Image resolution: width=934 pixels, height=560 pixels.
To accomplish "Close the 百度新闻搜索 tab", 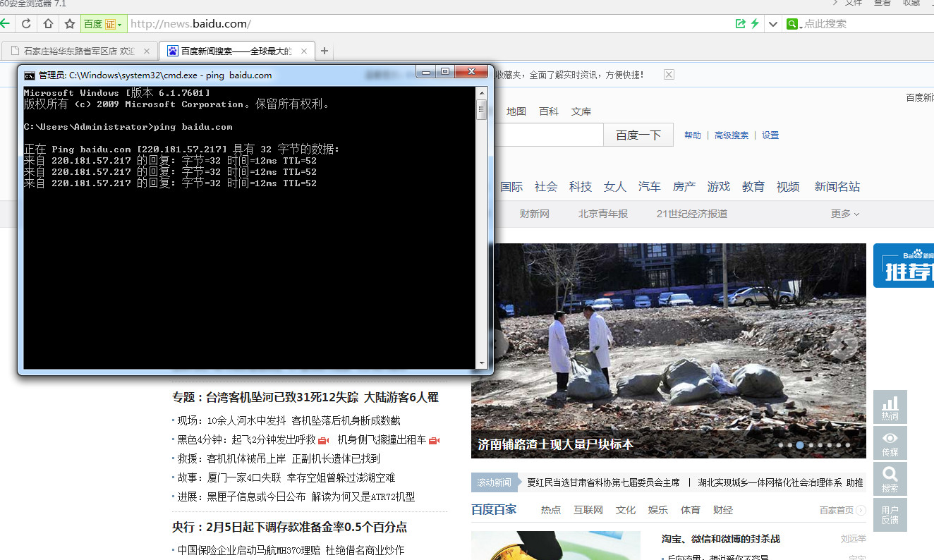I will click(x=304, y=51).
